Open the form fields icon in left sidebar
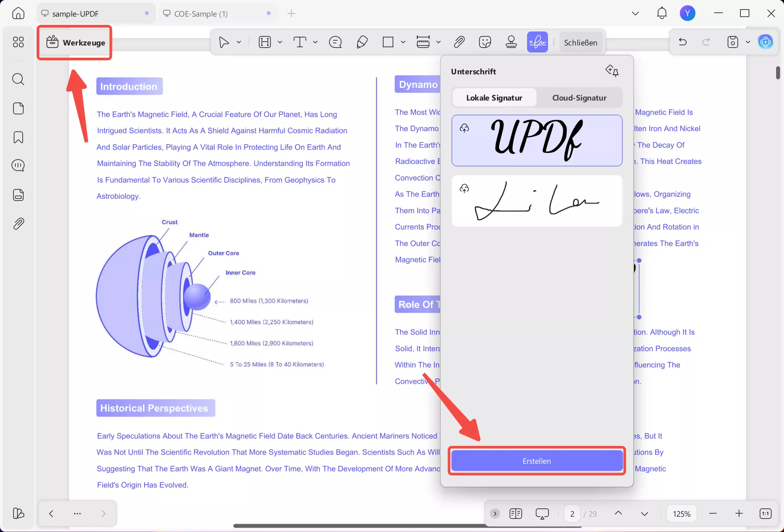The height and width of the screenshot is (532, 784). tap(18, 195)
